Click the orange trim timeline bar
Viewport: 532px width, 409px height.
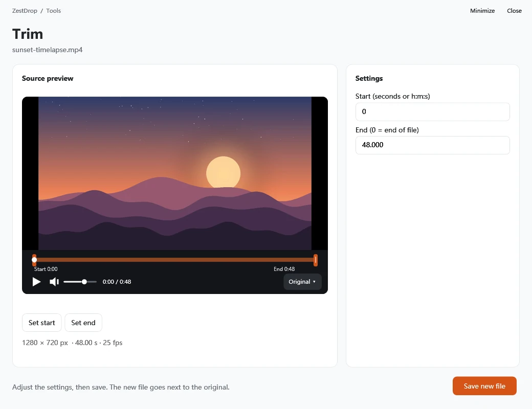(x=175, y=260)
